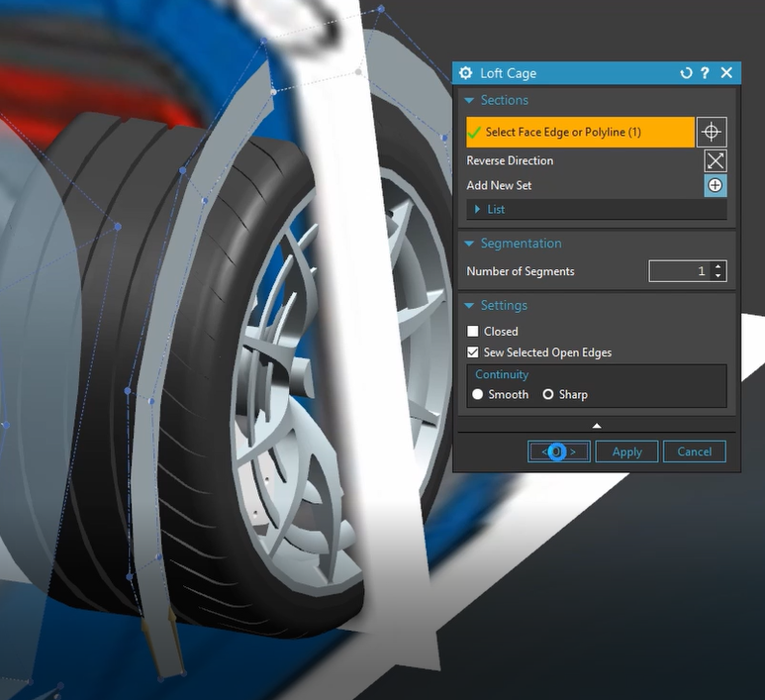The width and height of the screenshot is (765, 700).
Task: Click the Reverse Direction arrows icon
Action: point(716,160)
